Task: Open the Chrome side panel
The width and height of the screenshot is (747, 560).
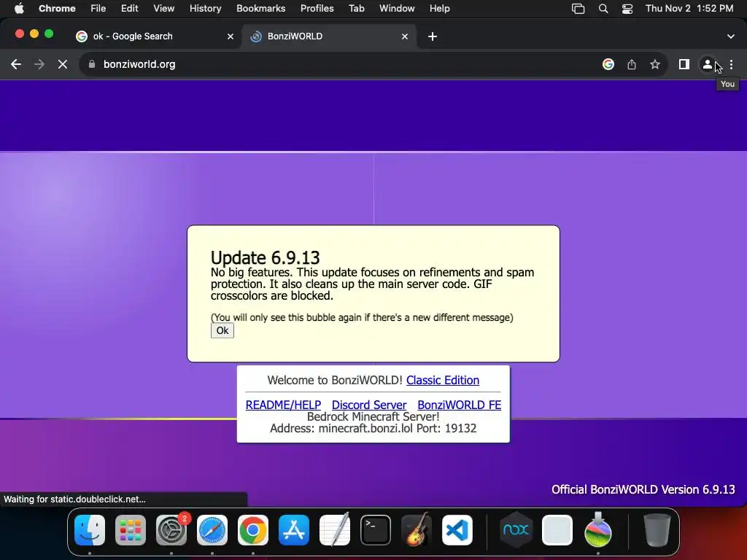Action: click(684, 64)
